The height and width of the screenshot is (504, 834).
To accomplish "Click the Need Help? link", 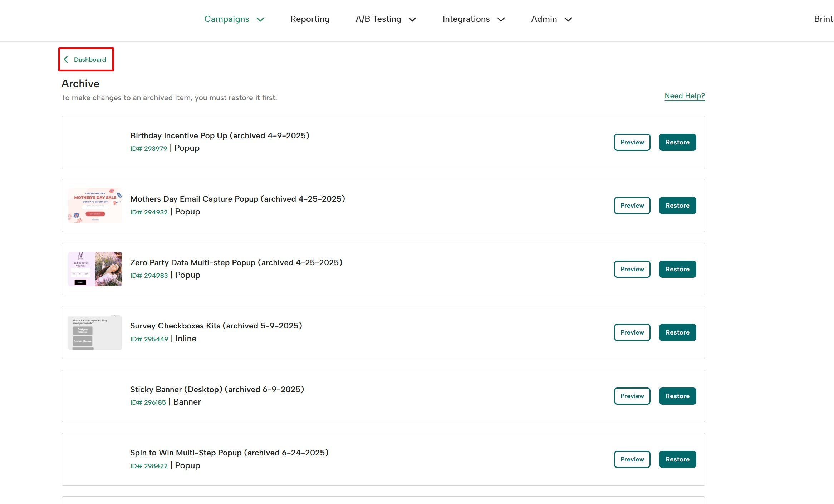I will click(x=685, y=96).
